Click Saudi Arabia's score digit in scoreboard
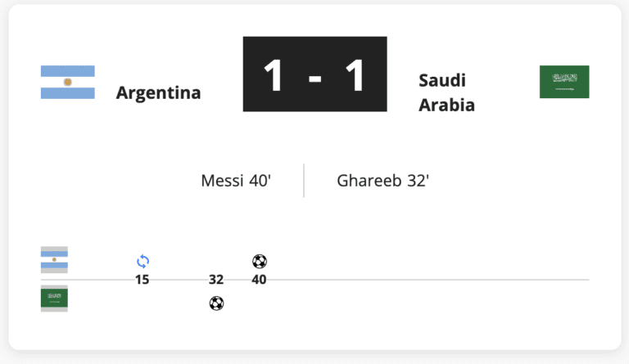This screenshot has width=629, height=364. pyautogui.click(x=355, y=75)
